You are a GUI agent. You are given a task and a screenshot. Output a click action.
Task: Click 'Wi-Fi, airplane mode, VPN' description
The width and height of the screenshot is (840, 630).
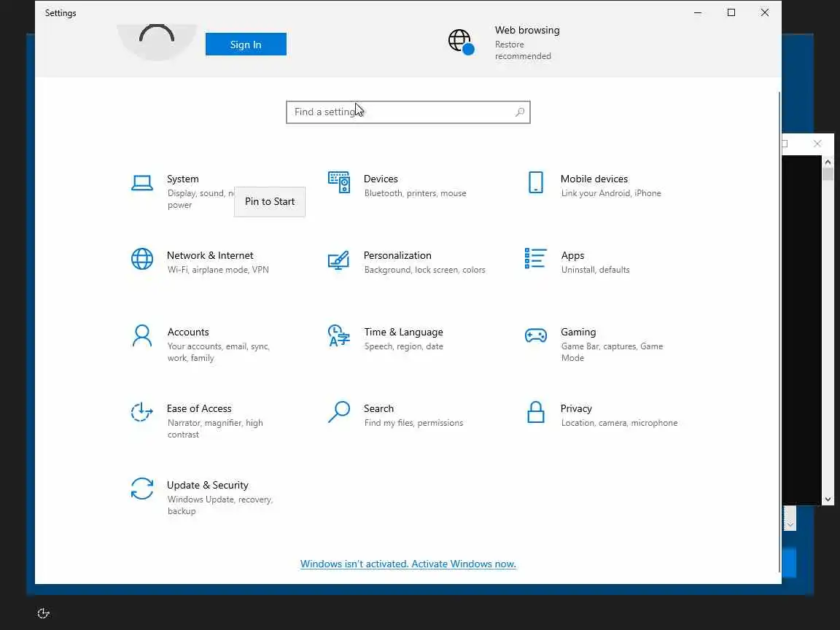[x=218, y=270]
